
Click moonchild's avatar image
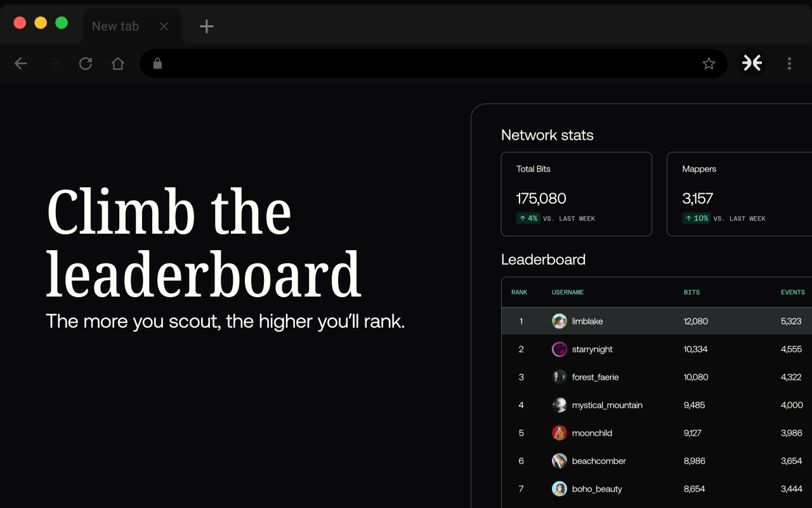tap(559, 433)
